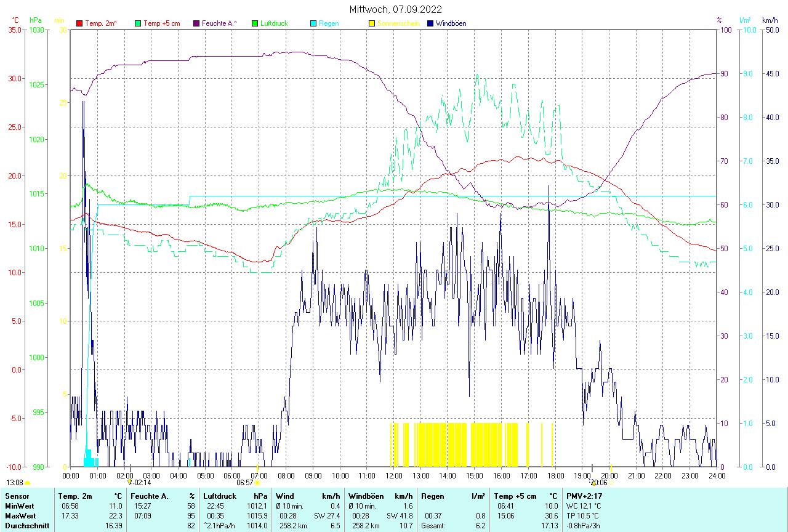The width and height of the screenshot is (788, 532).
Task: Click the max gust value SW 41.8
Action: pyautogui.click(x=400, y=515)
